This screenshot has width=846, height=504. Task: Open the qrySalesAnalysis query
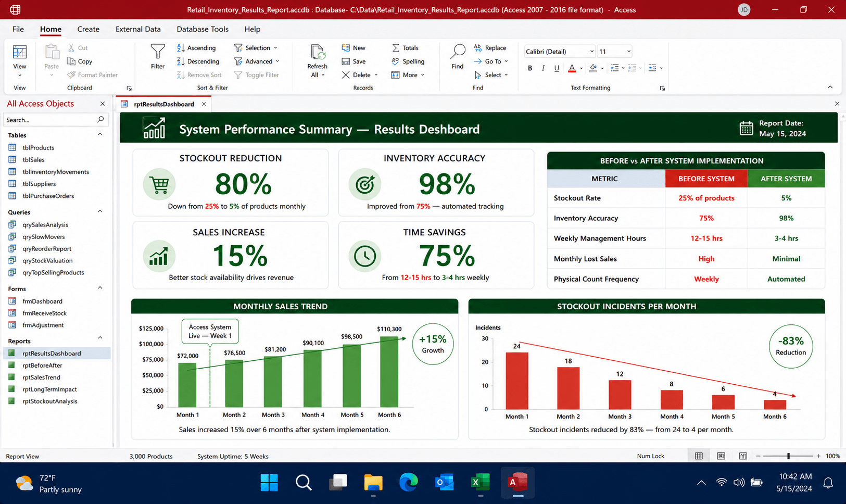pyautogui.click(x=45, y=225)
